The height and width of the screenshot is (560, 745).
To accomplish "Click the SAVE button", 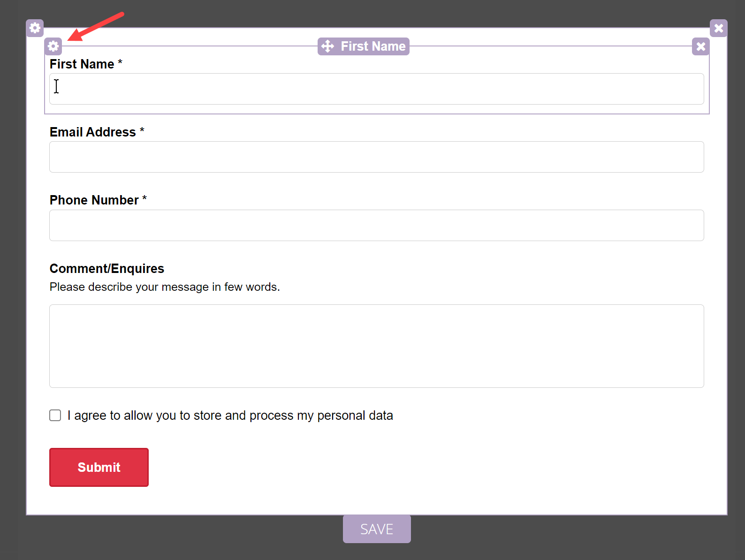I will click(377, 529).
